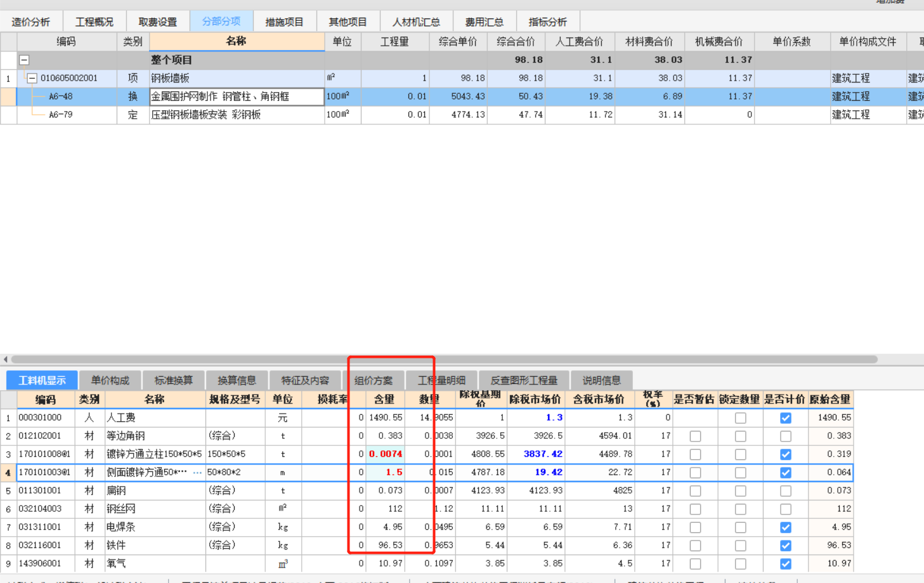Viewport: 924px width, 583px height.
Task: Select row header 4 in materials table
Action: point(8,473)
